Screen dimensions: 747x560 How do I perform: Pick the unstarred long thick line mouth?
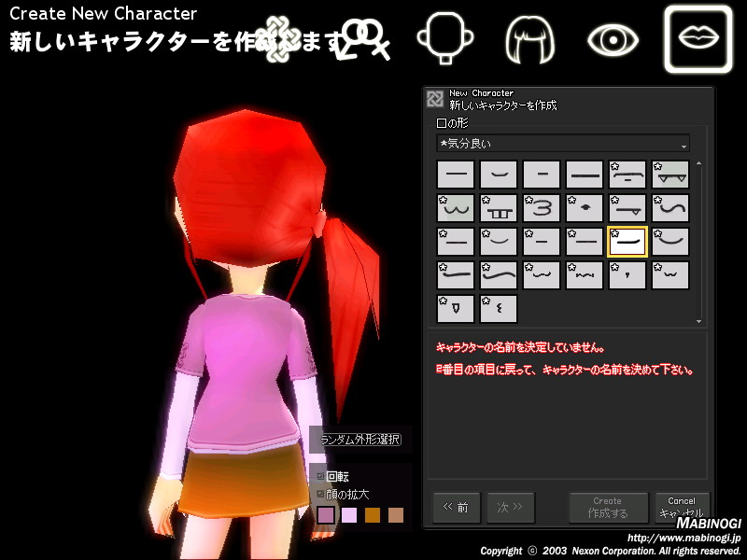click(x=585, y=175)
